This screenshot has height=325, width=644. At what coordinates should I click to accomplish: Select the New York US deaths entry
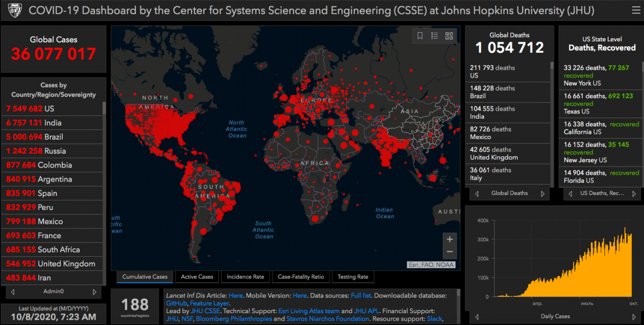pos(602,76)
